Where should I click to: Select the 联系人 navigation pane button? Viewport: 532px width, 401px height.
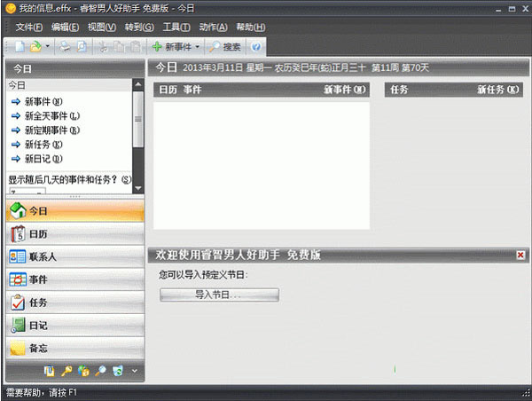75,256
